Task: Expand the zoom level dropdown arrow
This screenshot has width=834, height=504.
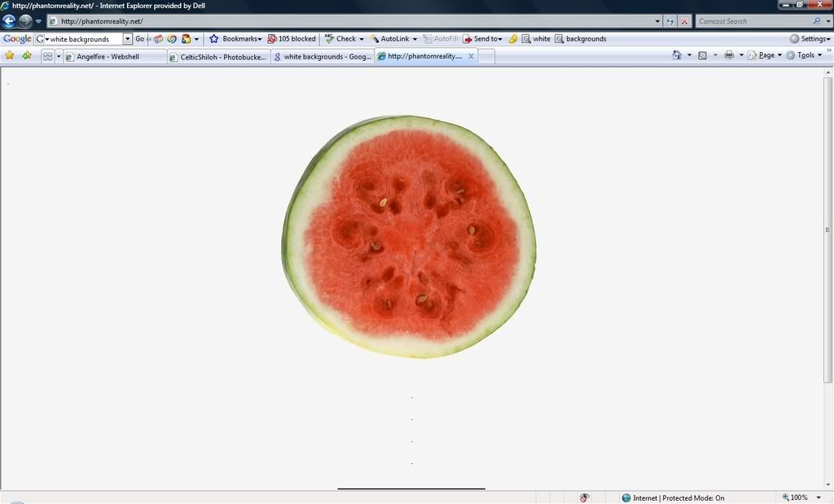Action: click(x=819, y=497)
